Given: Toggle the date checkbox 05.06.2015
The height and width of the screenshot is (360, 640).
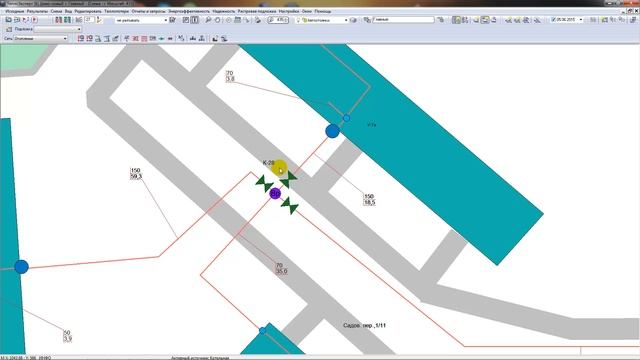Looking at the screenshot, I should (553, 20).
